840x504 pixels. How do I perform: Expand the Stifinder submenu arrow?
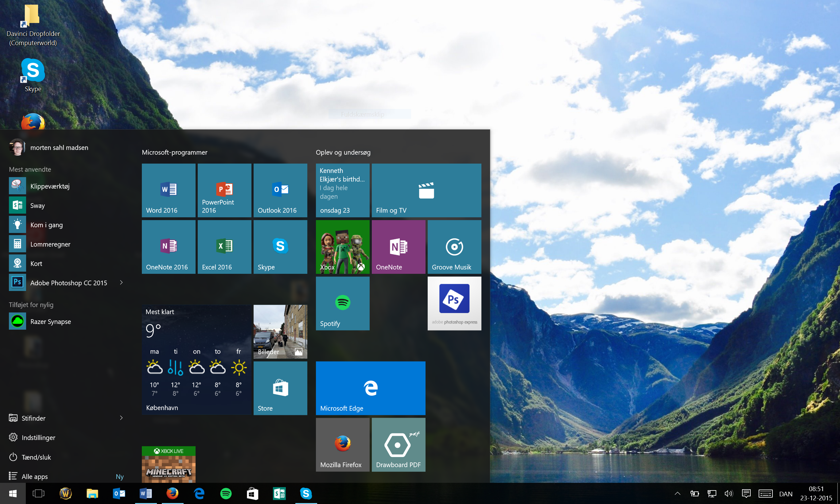point(121,418)
